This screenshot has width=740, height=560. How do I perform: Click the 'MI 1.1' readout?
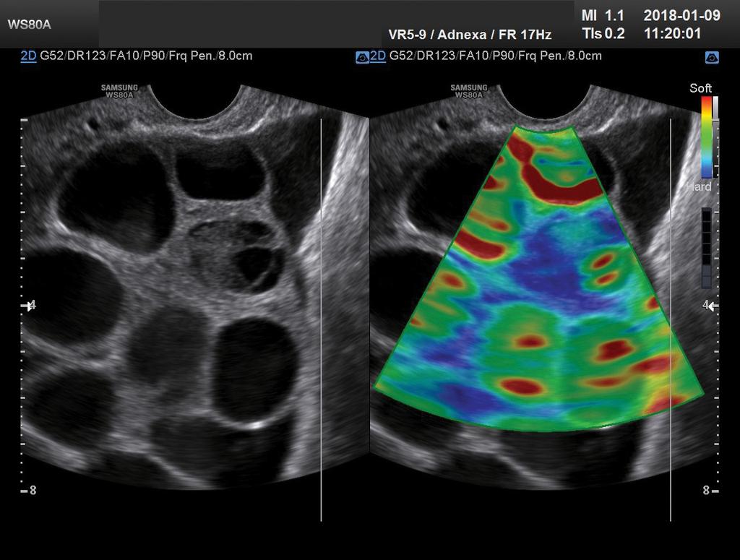tap(603, 16)
